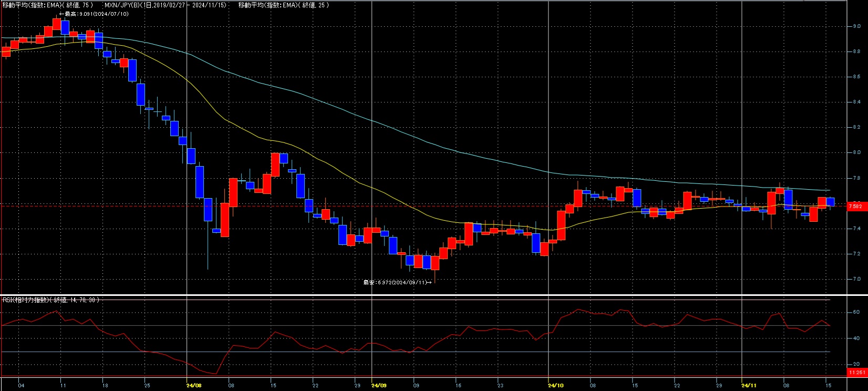Click the yellow 24/09 month label

pyautogui.click(x=379, y=385)
